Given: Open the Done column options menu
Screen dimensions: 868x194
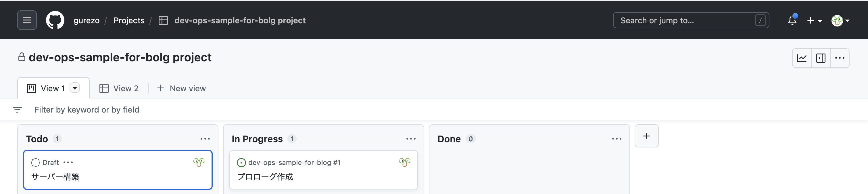Looking at the screenshot, I should [x=616, y=139].
